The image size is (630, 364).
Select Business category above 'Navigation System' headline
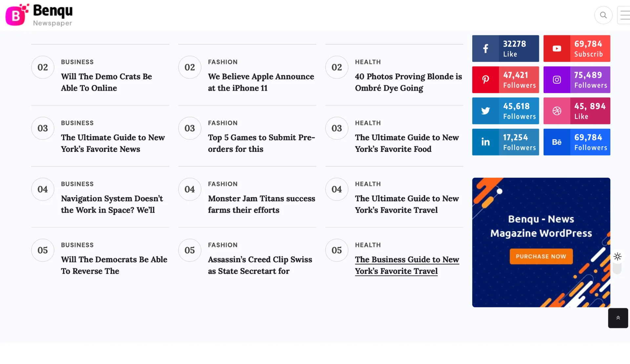[77, 184]
